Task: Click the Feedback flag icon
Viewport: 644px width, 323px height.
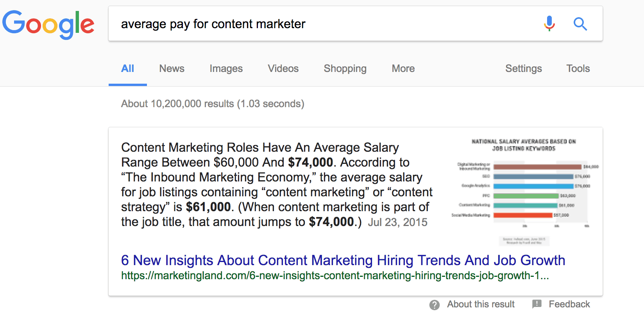Action: pyautogui.click(x=537, y=304)
